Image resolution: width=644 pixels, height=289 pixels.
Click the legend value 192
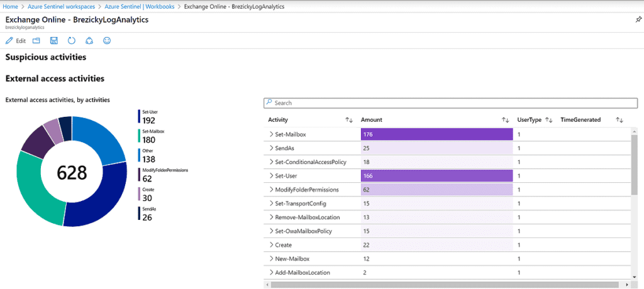click(149, 120)
